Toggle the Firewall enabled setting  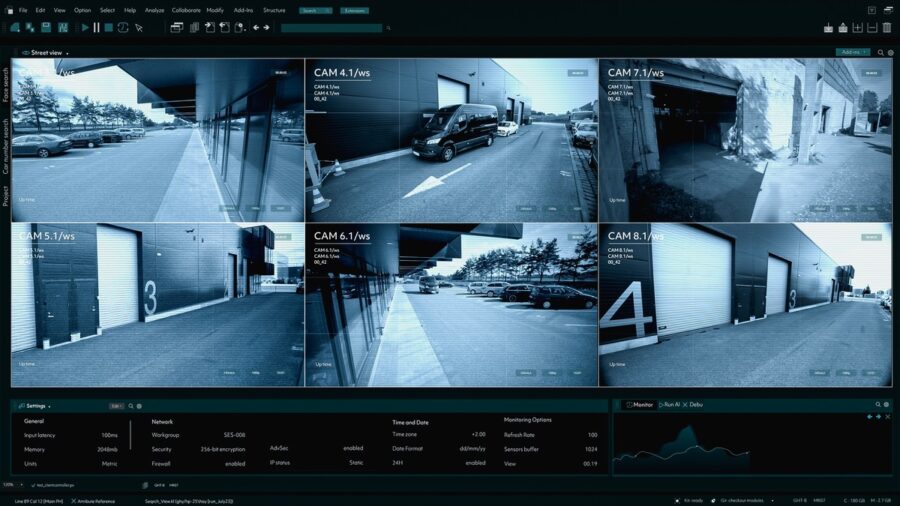[x=235, y=463]
